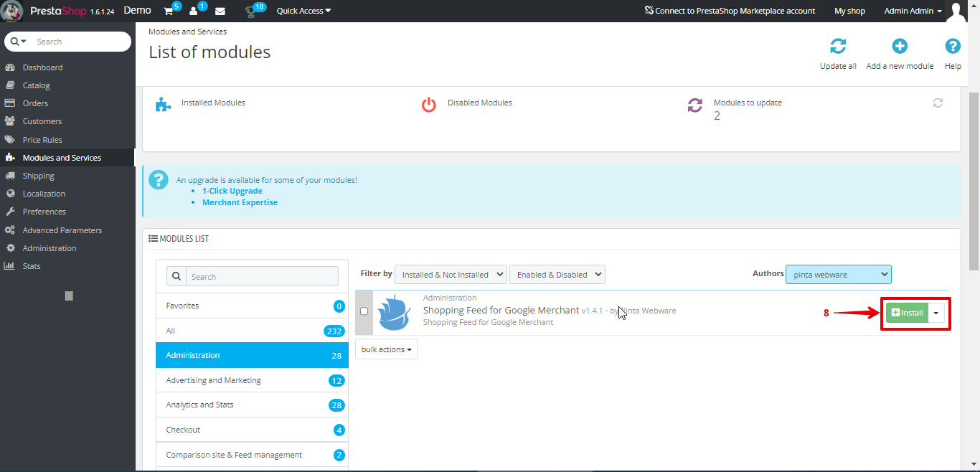Screen dimensions: 980x472
Task: Click the Update all refresh icon
Action: point(838,47)
